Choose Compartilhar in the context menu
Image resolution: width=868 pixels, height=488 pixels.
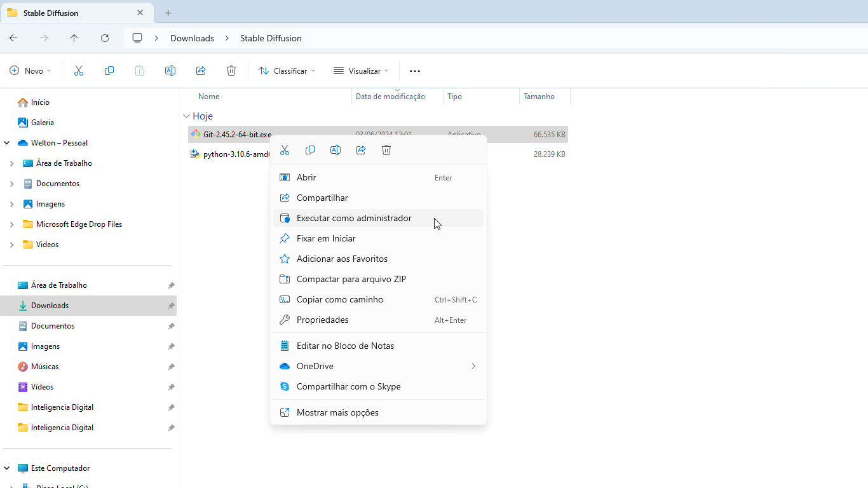click(378, 198)
